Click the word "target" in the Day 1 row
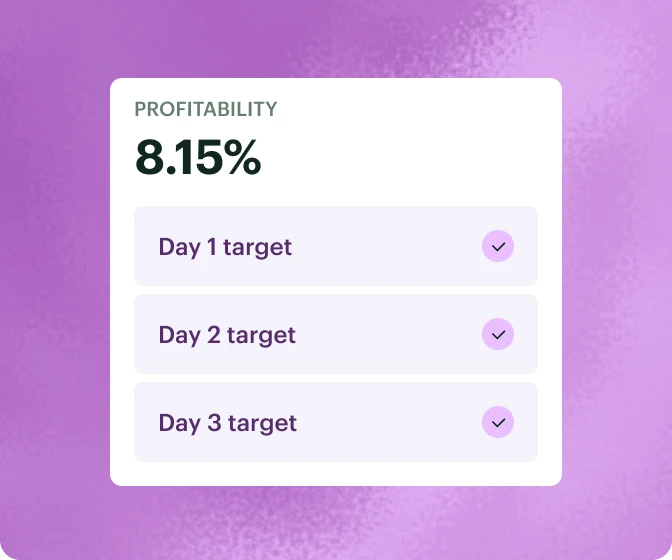Viewport: 672px width, 560px height. 257,248
